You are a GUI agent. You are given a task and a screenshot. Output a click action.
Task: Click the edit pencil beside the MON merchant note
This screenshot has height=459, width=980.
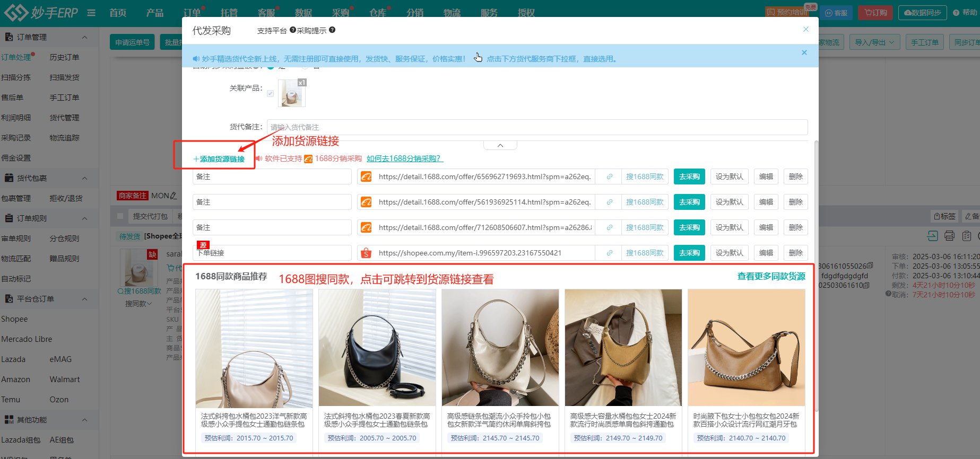pos(174,196)
